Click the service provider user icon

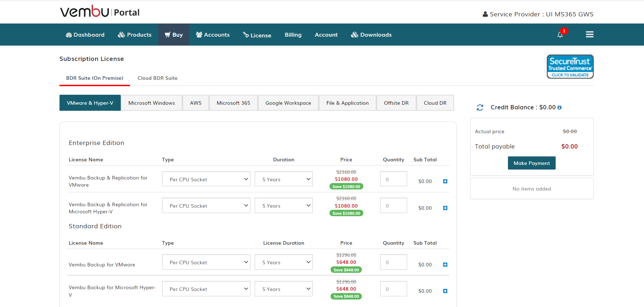coord(485,14)
